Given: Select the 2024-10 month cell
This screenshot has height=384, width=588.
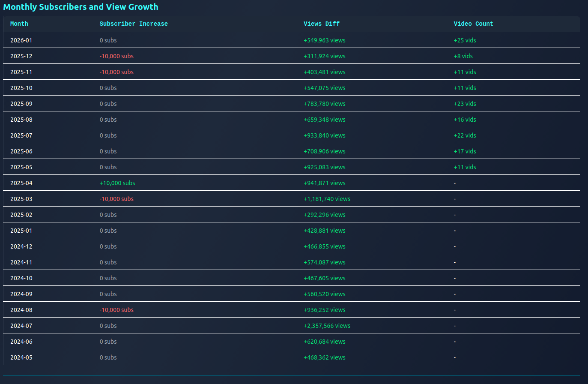Looking at the screenshot, I should [x=21, y=278].
